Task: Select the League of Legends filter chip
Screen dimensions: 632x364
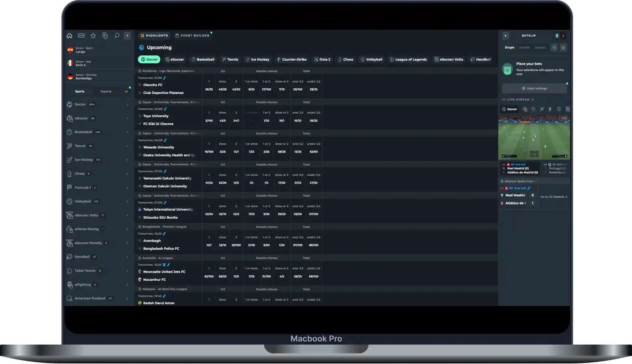Action: [x=408, y=60]
